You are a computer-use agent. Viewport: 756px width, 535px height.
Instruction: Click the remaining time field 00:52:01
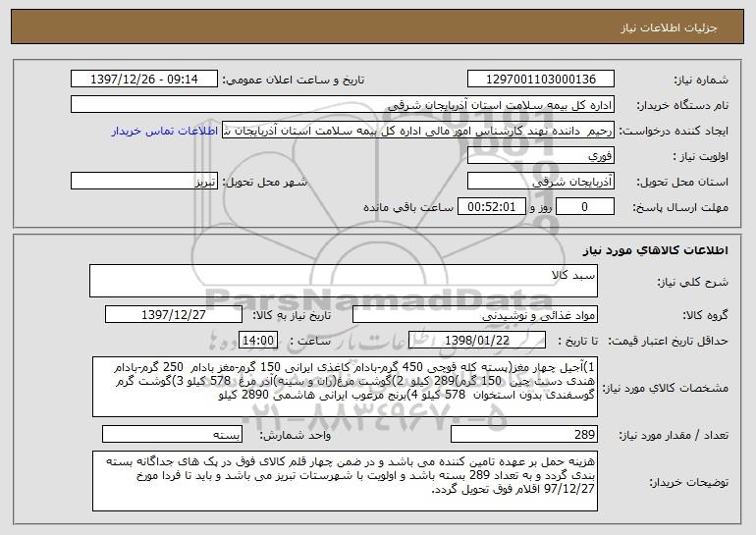point(491,207)
